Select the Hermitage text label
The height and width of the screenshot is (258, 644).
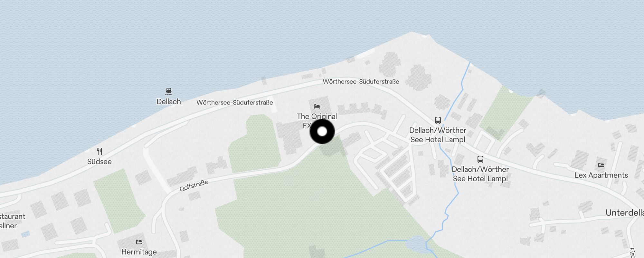click(x=139, y=252)
